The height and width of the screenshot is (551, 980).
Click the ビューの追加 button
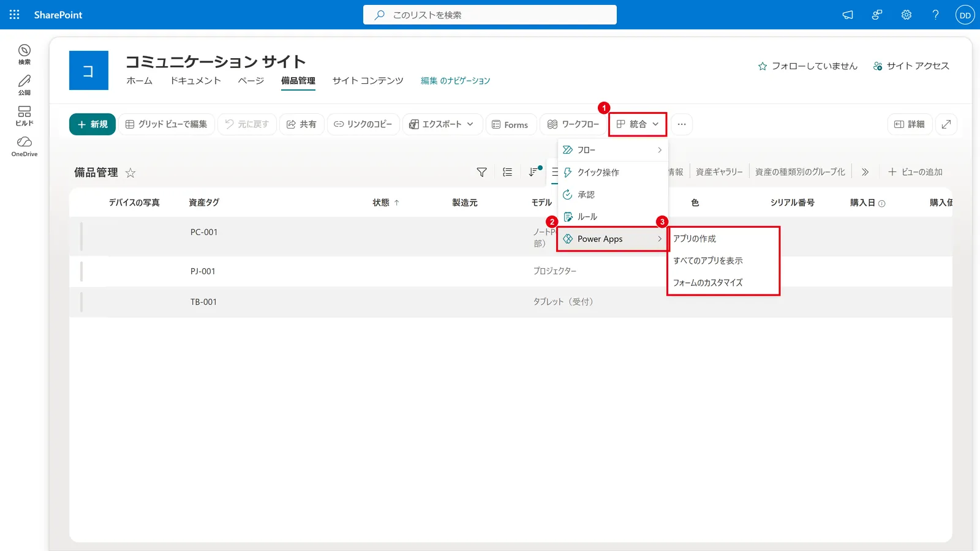[915, 172]
